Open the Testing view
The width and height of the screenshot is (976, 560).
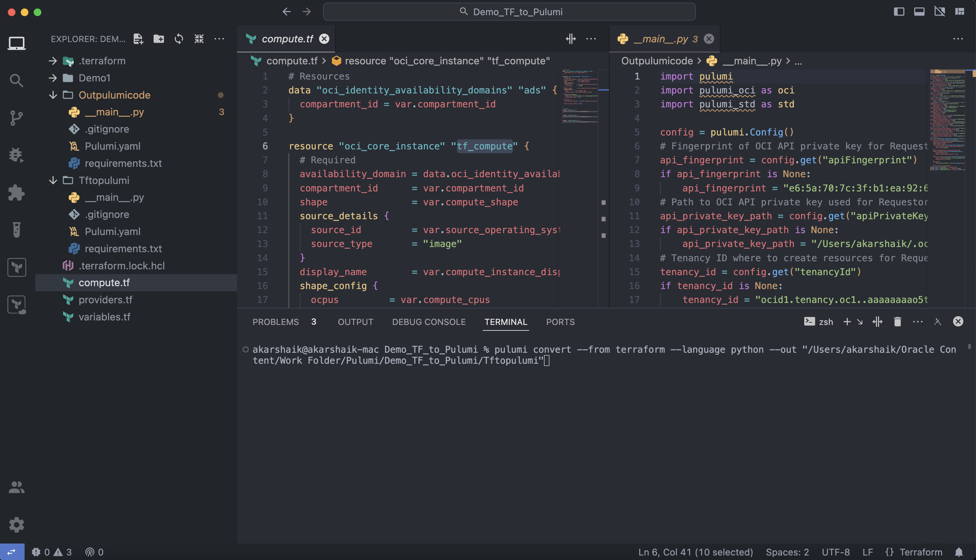tap(16, 230)
